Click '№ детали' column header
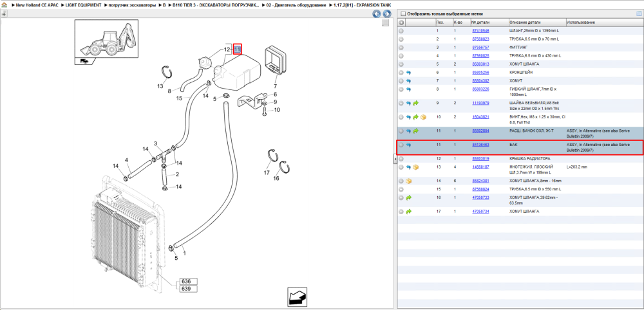Image resolution: width=644 pixels, height=310 pixels. click(480, 22)
